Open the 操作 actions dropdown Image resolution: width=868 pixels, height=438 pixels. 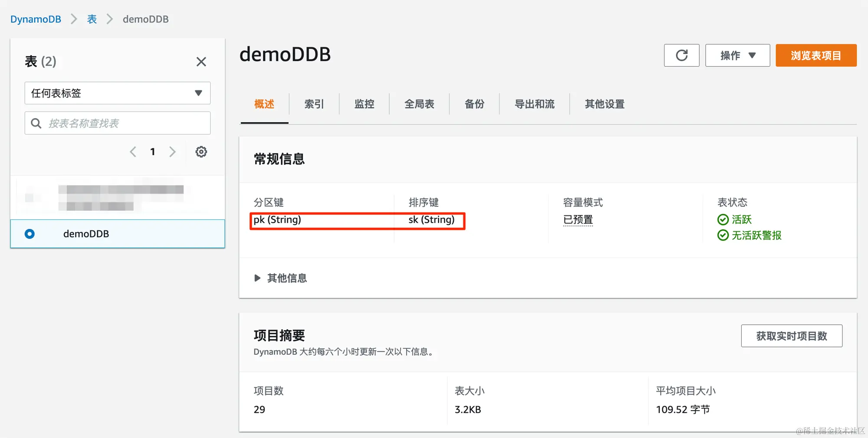point(737,55)
